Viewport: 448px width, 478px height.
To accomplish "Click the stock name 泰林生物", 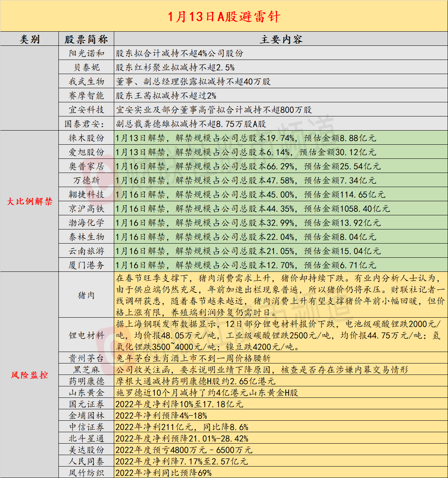I will click(x=86, y=237).
